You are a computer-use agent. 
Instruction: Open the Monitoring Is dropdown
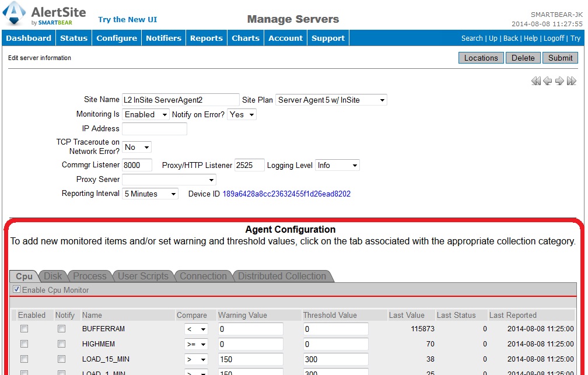[145, 114]
